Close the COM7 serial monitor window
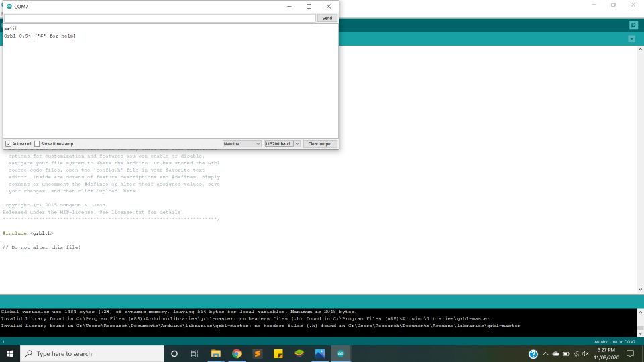 click(x=329, y=7)
